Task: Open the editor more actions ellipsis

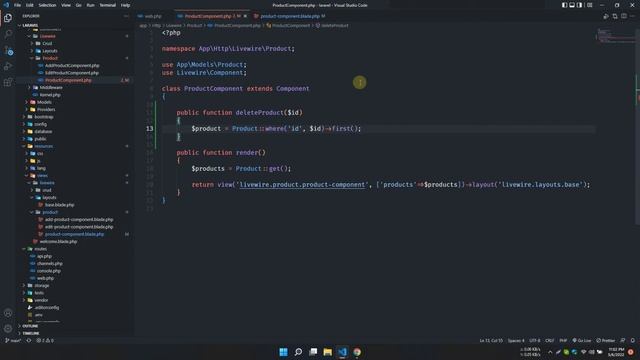Action: [632, 16]
